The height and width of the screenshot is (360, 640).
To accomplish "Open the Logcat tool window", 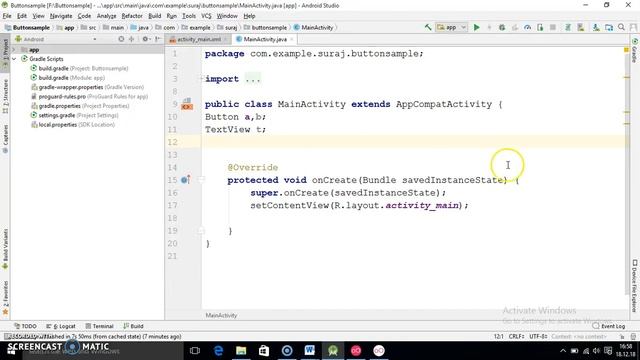I will tap(61, 326).
